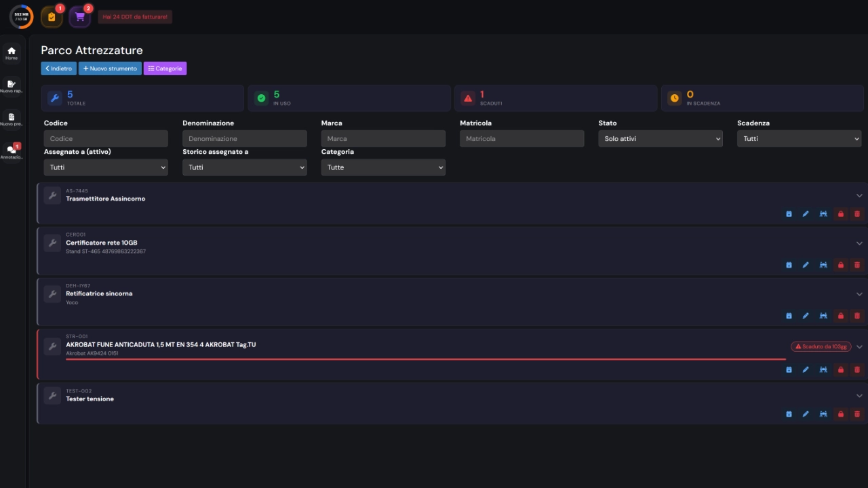Click the red lock icon for Certificatore rete 10GB
The image size is (868, 488).
point(841,265)
